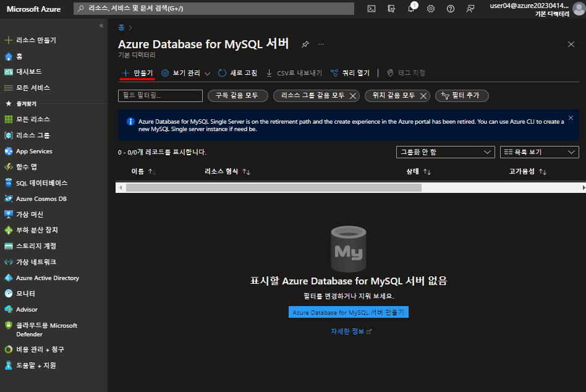Click the Azure Cosmos DB icon
Screen dimensions: 586x392
pos(8,199)
